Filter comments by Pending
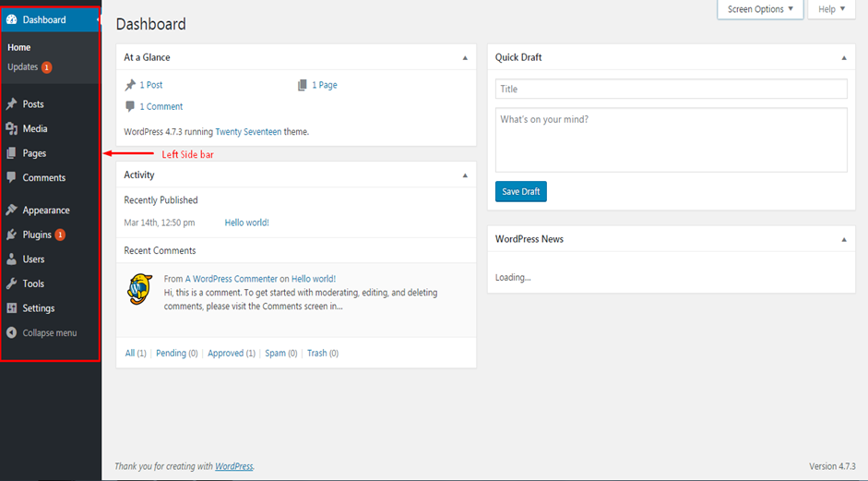The height and width of the screenshot is (481, 868). pyautogui.click(x=171, y=353)
